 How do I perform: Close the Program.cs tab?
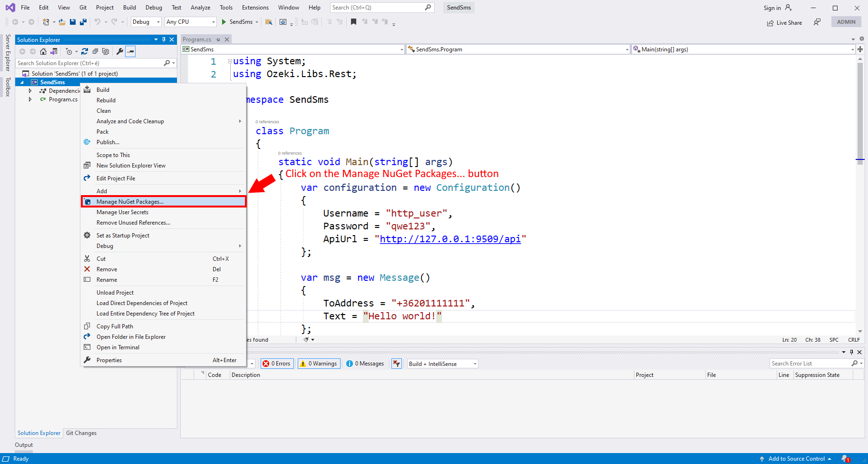pyautogui.click(x=227, y=39)
